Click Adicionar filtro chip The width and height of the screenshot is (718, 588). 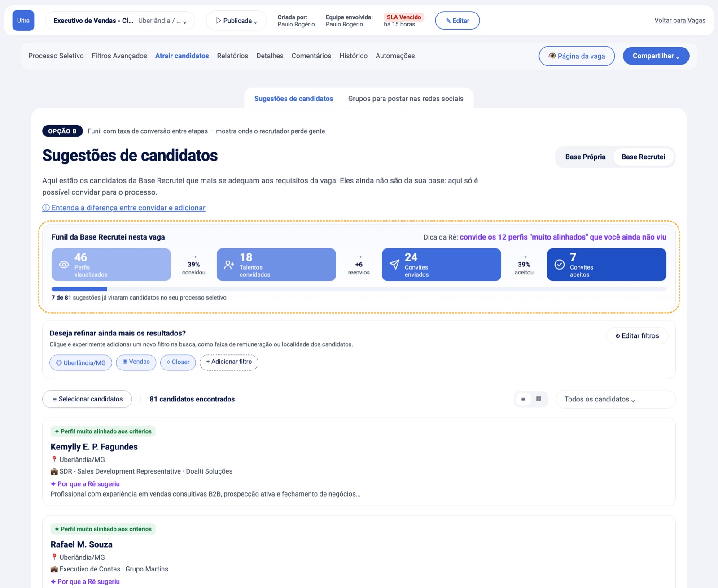pos(229,362)
